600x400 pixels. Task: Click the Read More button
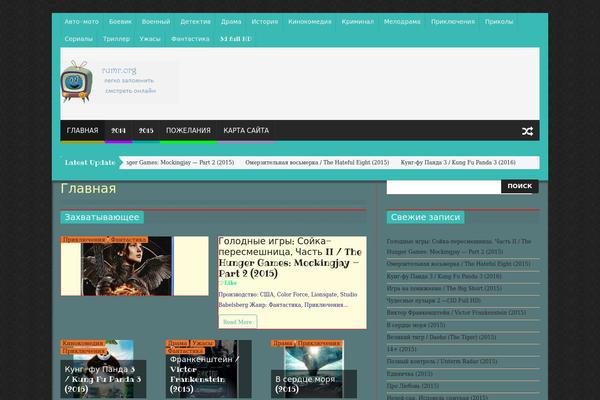pyautogui.click(x=238, y=322)
